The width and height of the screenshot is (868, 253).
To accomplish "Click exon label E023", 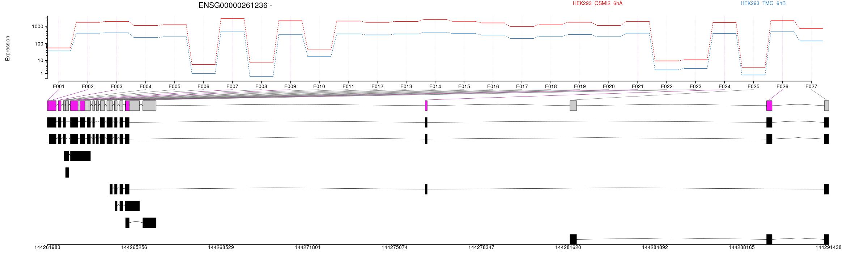I will tap(695, 87).
